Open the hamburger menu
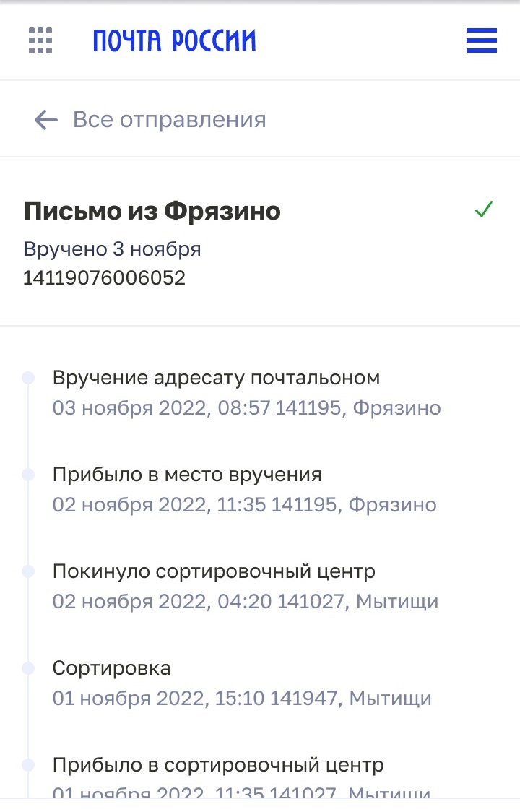 (481, 40)
